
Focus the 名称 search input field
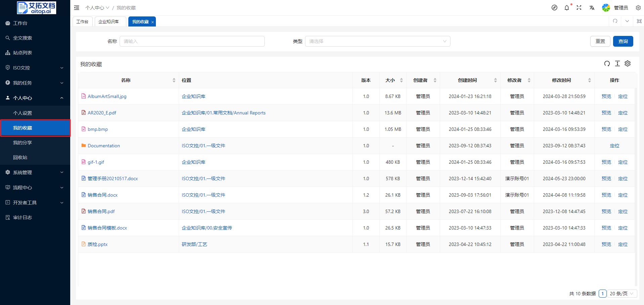[192, 41]
